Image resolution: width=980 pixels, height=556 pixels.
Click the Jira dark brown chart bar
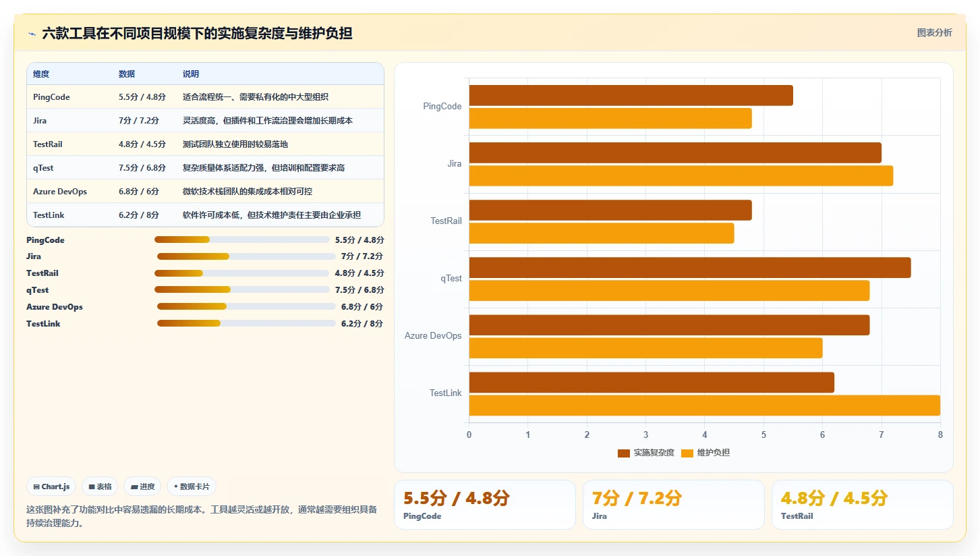675,152
